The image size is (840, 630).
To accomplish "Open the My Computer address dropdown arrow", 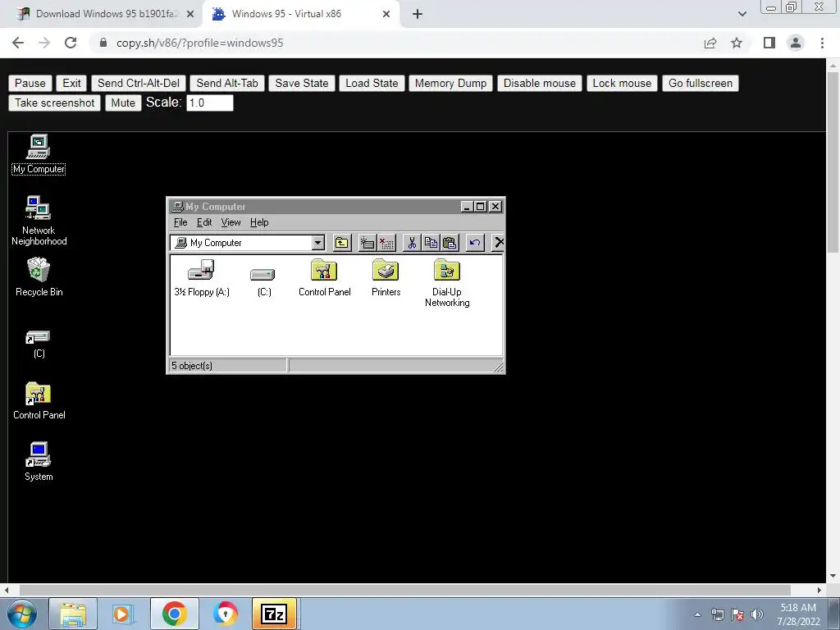I will [317, 243].
